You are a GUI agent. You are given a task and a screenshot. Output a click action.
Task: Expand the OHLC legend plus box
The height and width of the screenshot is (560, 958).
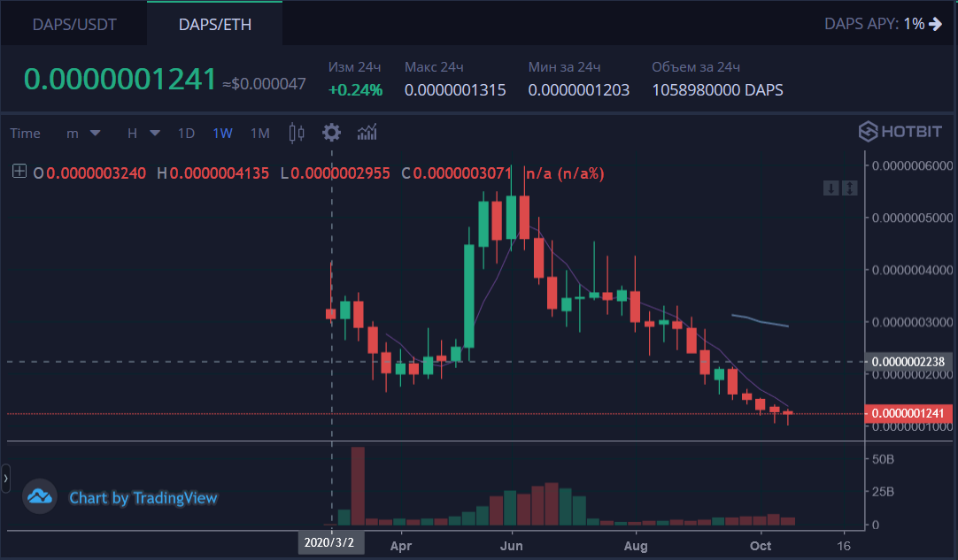[x=19, y=172]
